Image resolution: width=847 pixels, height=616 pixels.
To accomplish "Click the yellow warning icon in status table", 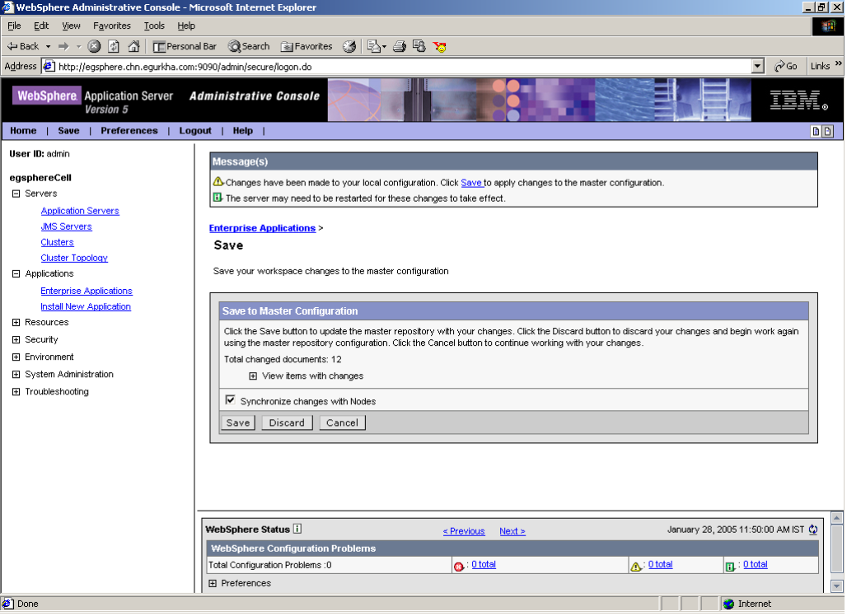I will [636, 567].
